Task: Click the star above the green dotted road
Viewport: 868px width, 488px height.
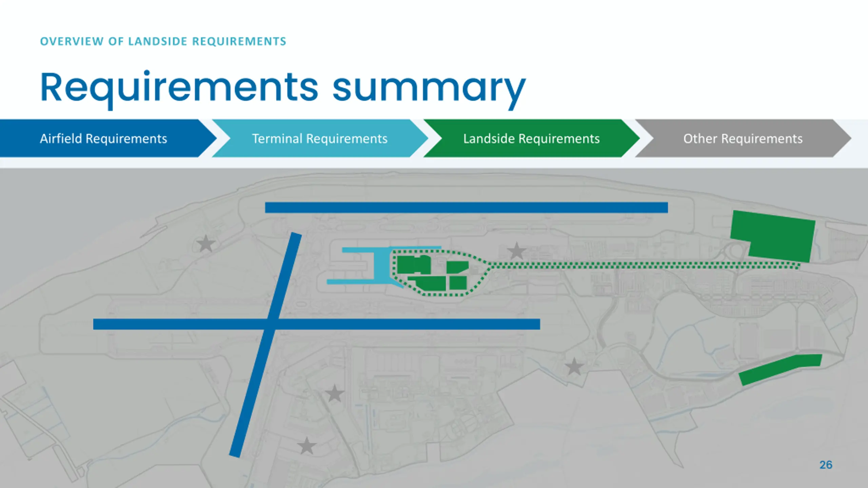Action: pos(517,251)
